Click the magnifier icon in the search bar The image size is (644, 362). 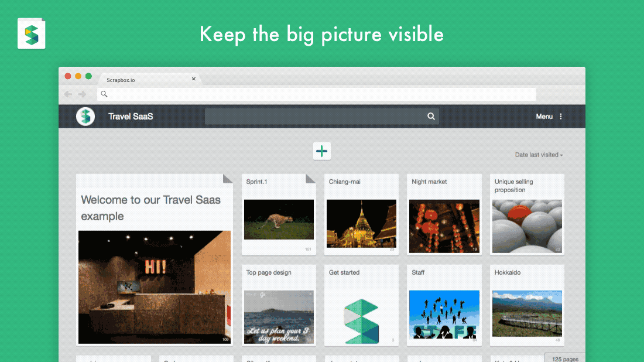coord(431,116)
